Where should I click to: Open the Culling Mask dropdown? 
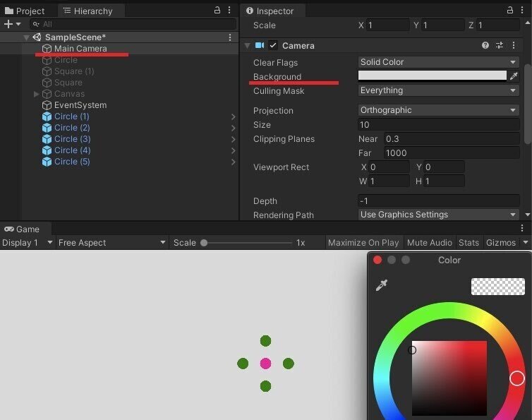tap(438, 90)
